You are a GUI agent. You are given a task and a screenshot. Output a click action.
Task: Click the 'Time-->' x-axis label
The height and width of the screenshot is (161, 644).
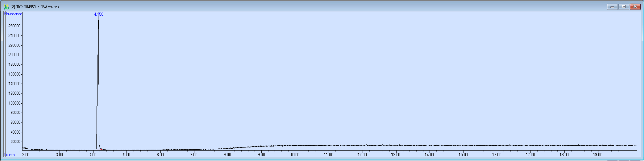(x=10, y=155)
